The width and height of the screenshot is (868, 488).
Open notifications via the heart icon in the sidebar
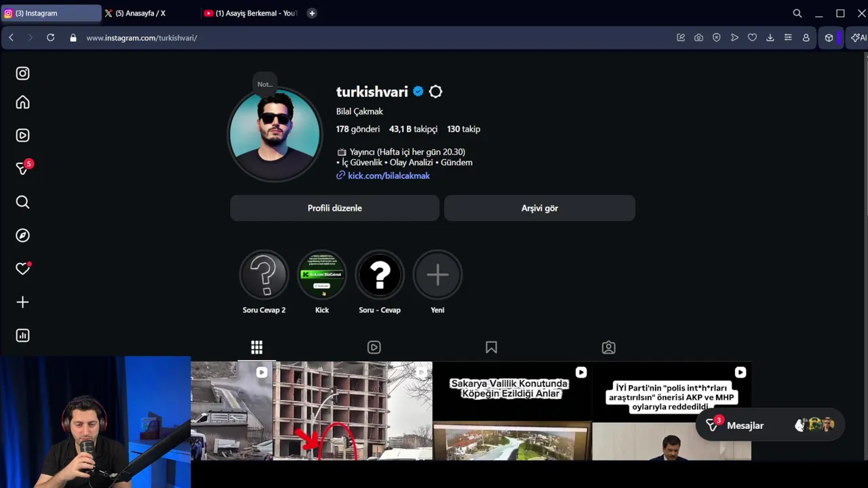22,268
